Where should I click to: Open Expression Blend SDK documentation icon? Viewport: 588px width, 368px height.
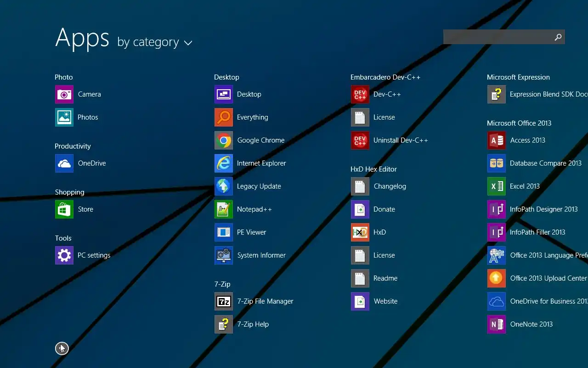point(497,94)
